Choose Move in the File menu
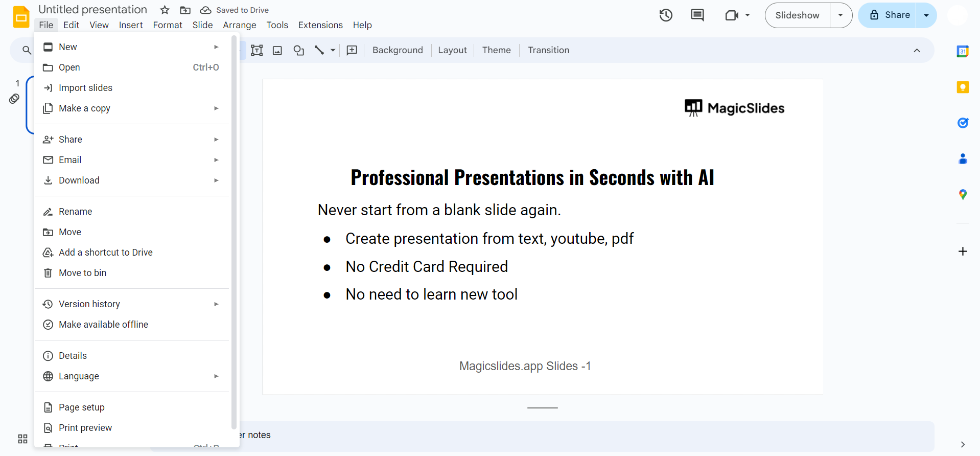The height and width of the screenshot is (456, 980). 132,232
